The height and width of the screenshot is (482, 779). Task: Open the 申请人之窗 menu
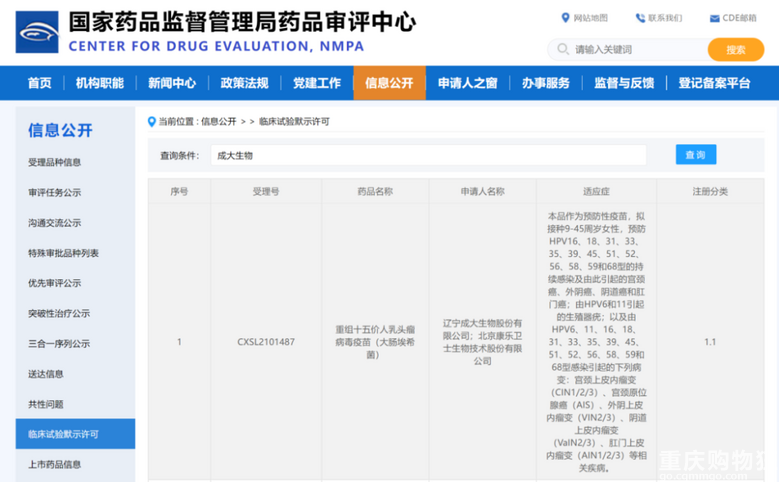(x=467, y=83)
